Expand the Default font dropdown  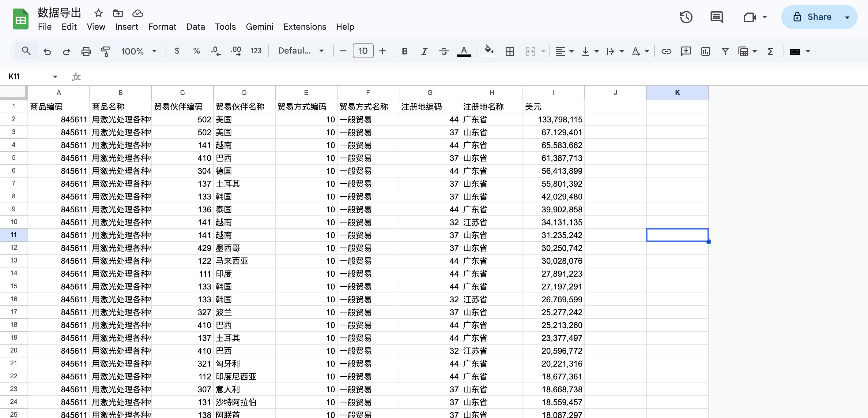(x=300, y=51)
